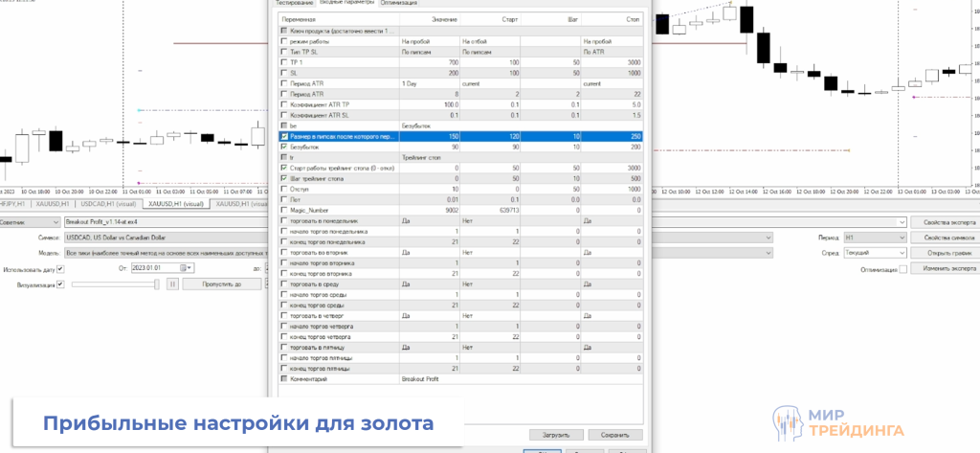
Task: Click the Свойства эксперта button
Action: click(x=943, y=221)
